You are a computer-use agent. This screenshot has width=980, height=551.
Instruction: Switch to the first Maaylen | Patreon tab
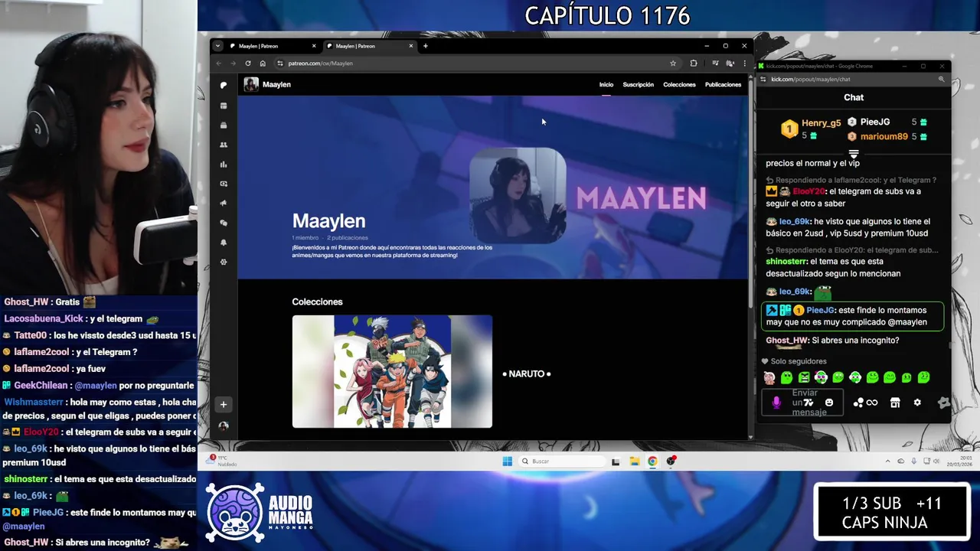coord(273,46)
